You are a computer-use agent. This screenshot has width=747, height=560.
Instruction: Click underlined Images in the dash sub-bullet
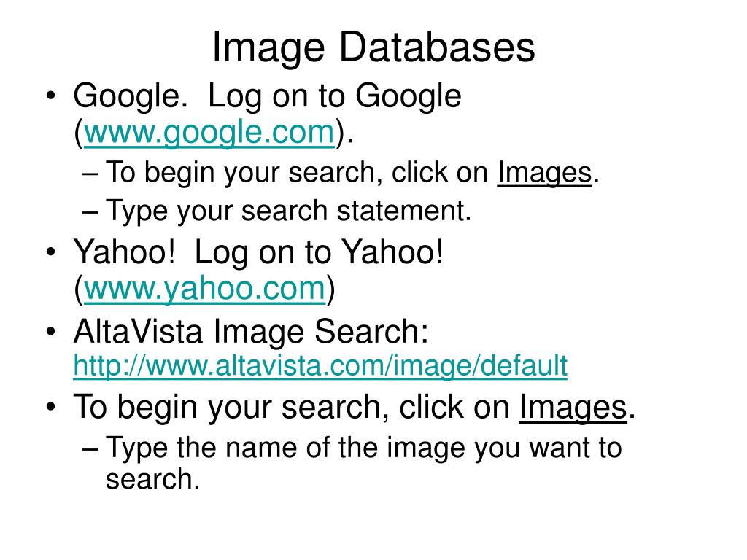point(544,173)
